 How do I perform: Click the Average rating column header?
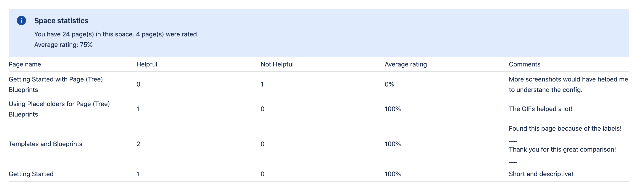tap(406, 64)
